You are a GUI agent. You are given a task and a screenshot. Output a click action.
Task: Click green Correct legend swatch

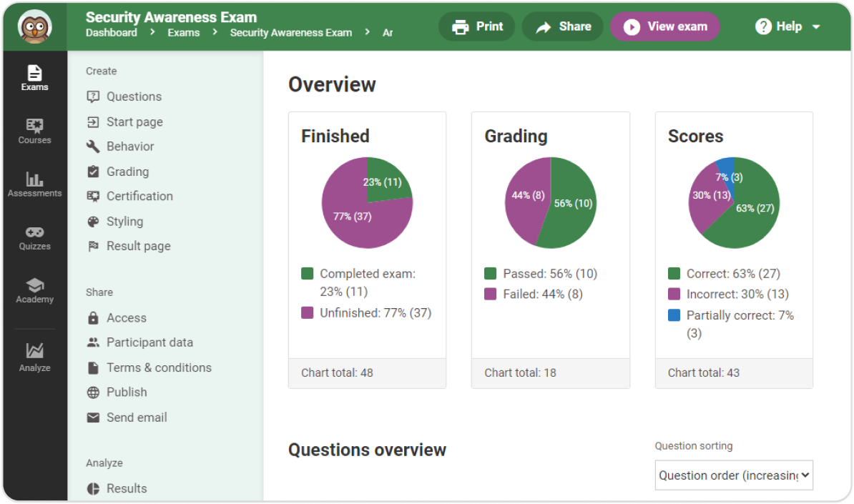pyautogui.click(x=674, y=273)
